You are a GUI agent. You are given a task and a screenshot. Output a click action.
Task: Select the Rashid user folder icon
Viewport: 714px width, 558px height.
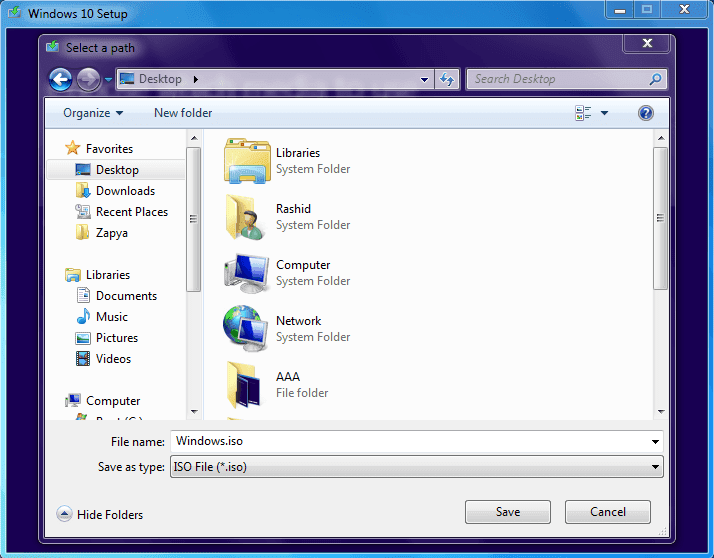[x=245, y=217]
